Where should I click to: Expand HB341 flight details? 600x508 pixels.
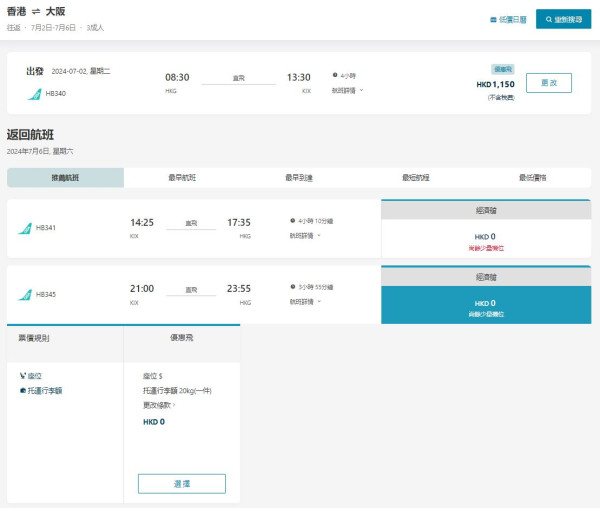click(x=305, y=236)
